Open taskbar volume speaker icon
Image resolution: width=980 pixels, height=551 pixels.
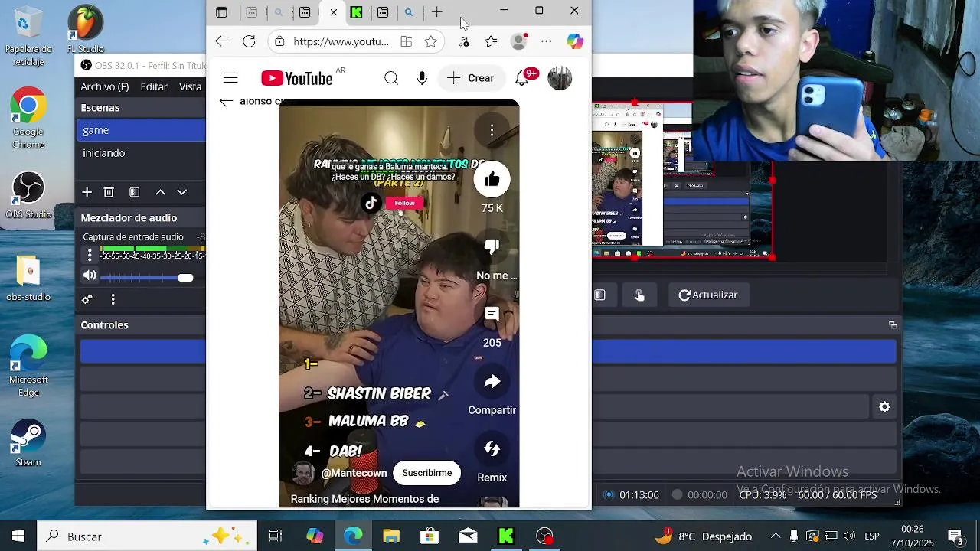[x=849, y=536]
